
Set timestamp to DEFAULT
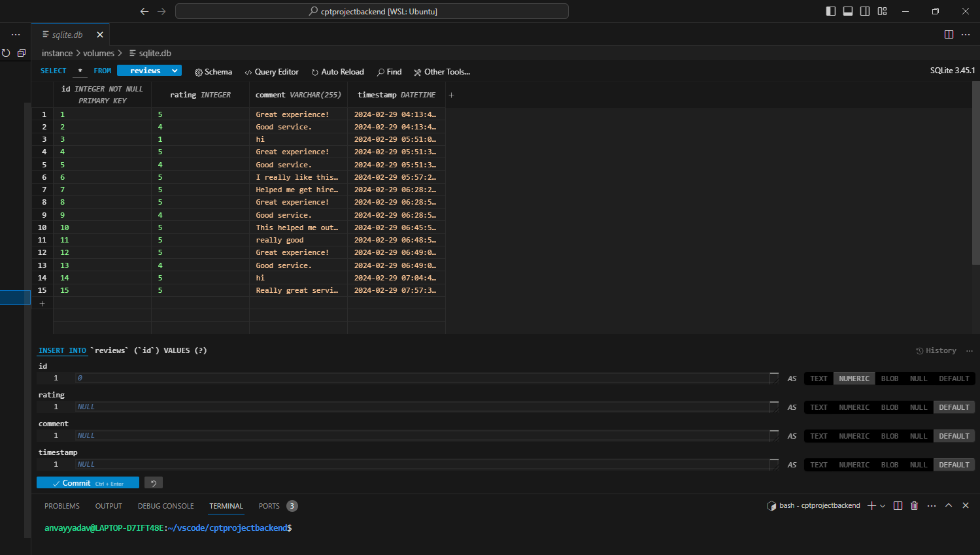point(954,465)
